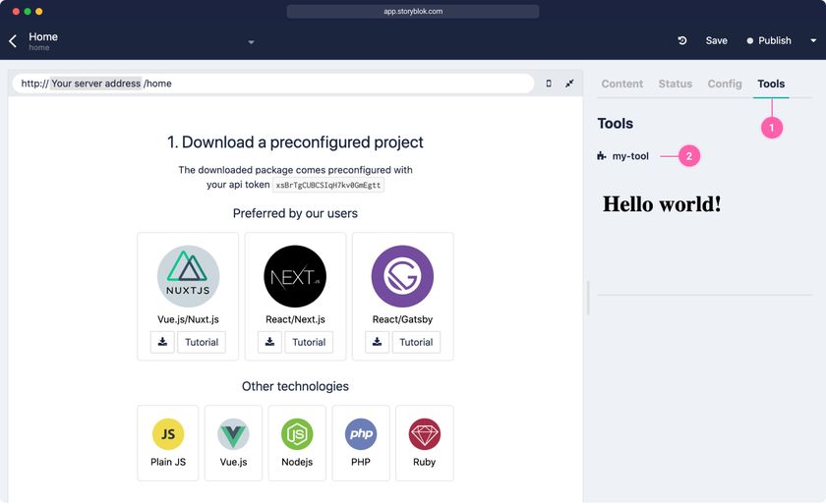Viewport: 826px width, 504px height.
Task: Toggle the mobile preview device icon
Action: pos(549,84)
